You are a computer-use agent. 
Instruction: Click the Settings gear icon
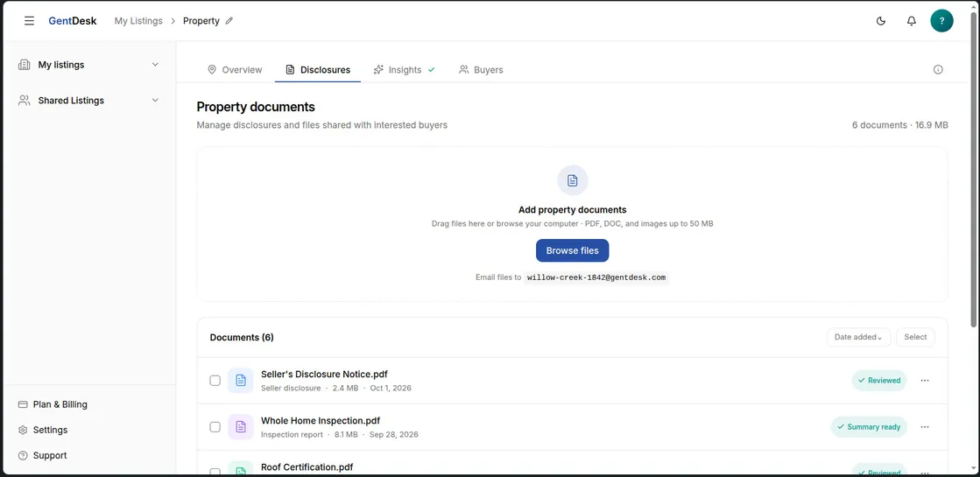coord(23,430)
